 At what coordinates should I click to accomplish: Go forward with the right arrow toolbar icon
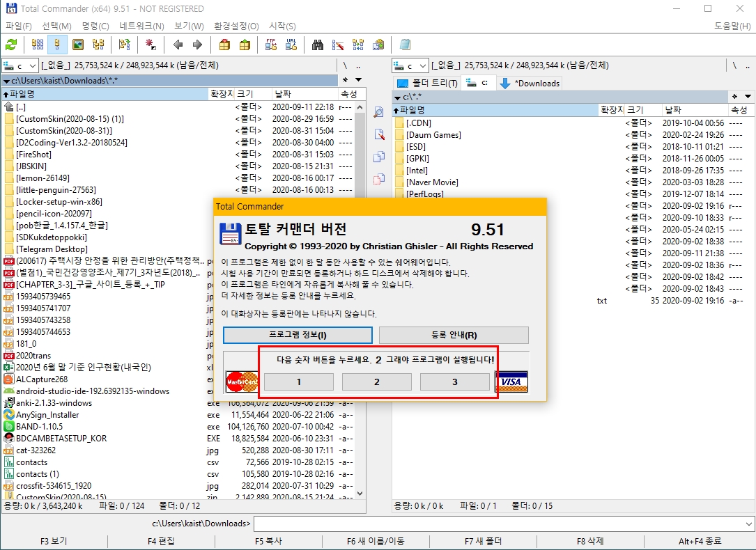tap(197, 45)
